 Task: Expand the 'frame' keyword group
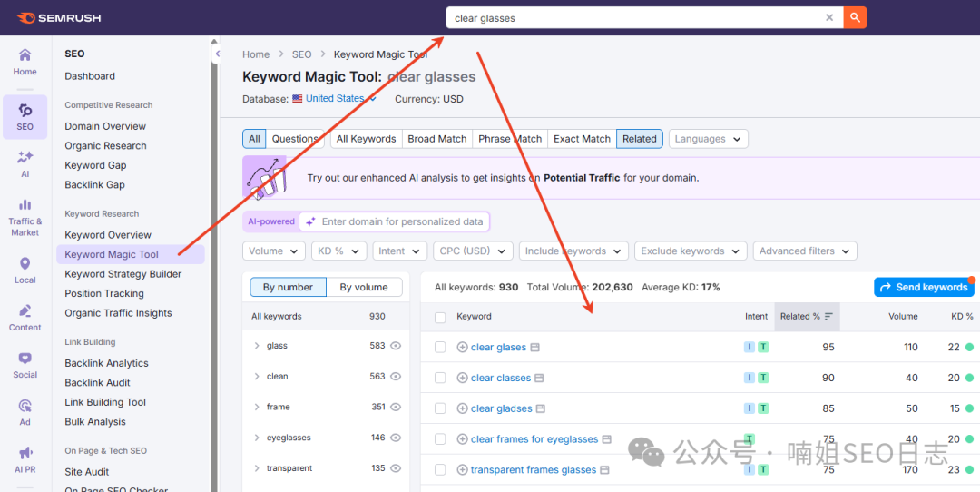click(x=257, y=407)
